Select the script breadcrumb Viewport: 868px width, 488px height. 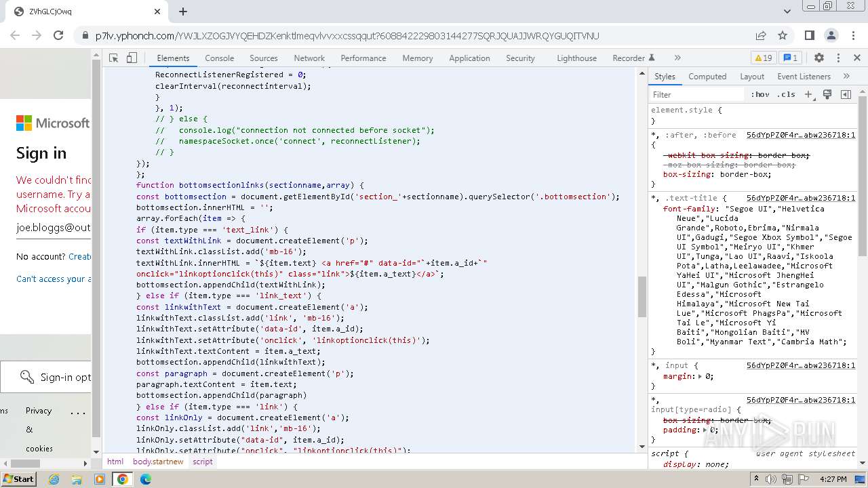203,462
